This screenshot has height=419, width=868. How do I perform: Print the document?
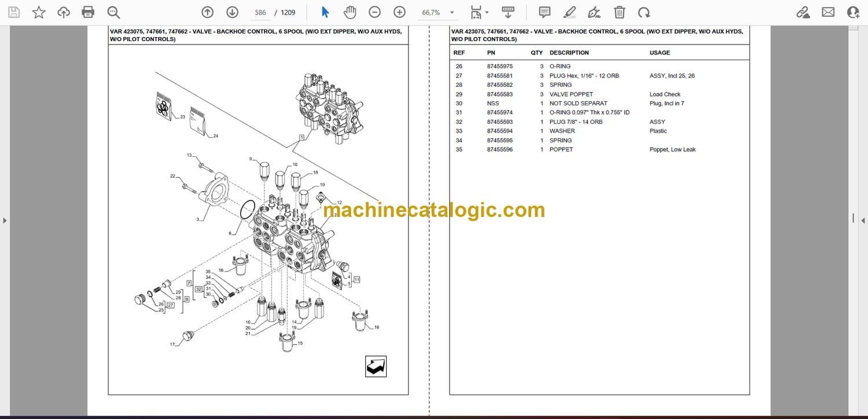(88, 12)
